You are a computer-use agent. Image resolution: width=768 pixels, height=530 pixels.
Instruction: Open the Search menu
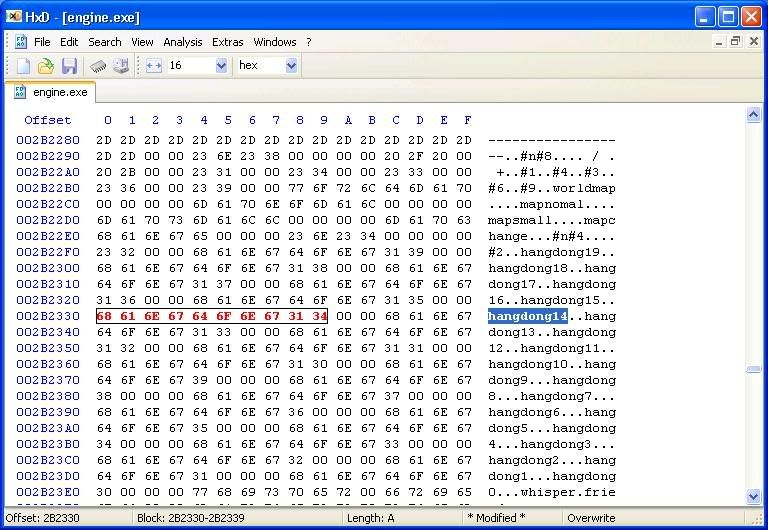pyautogui.click(x=104, y=42)
